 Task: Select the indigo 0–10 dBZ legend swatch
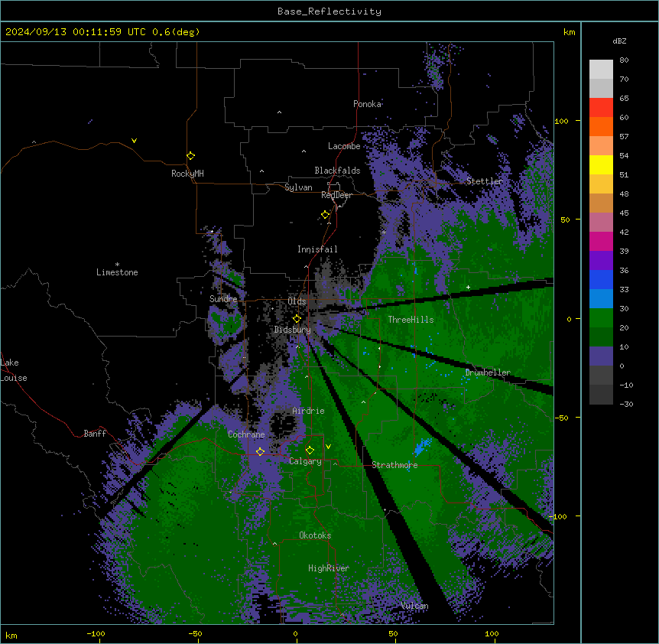pyautogui.click(x=601, y=356)
